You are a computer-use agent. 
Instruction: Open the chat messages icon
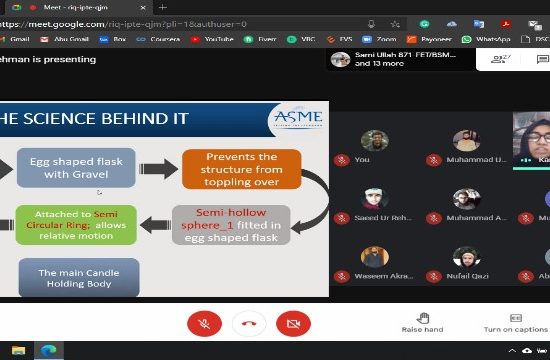coord(543,59)
